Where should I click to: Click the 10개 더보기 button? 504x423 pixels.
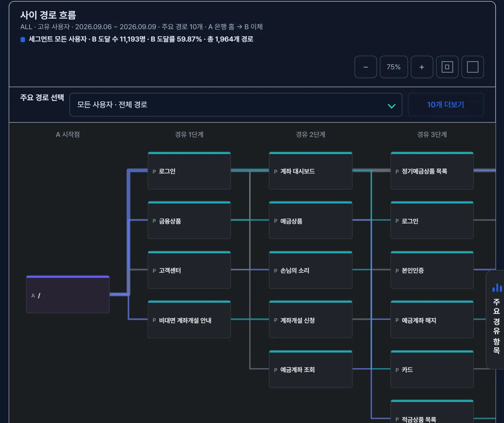click(446, 105)
